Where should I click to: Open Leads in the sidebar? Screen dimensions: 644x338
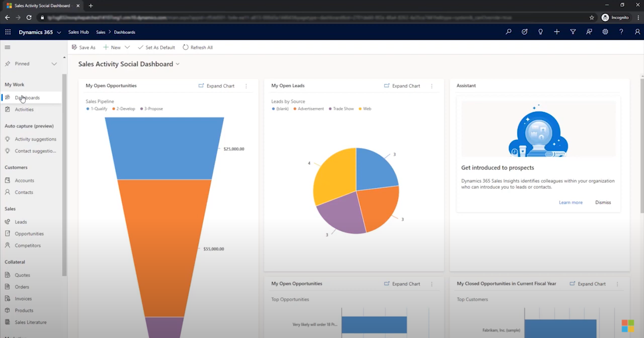pos(21,222)
